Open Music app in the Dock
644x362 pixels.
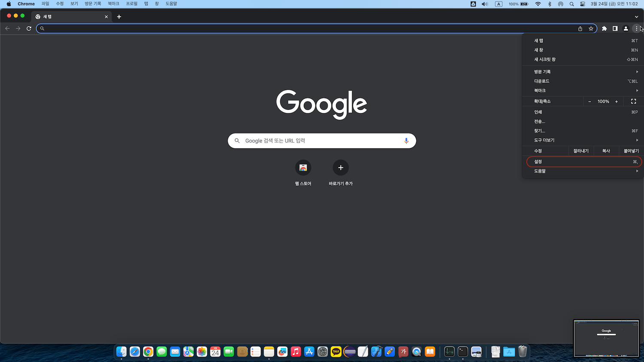point(296,352)
